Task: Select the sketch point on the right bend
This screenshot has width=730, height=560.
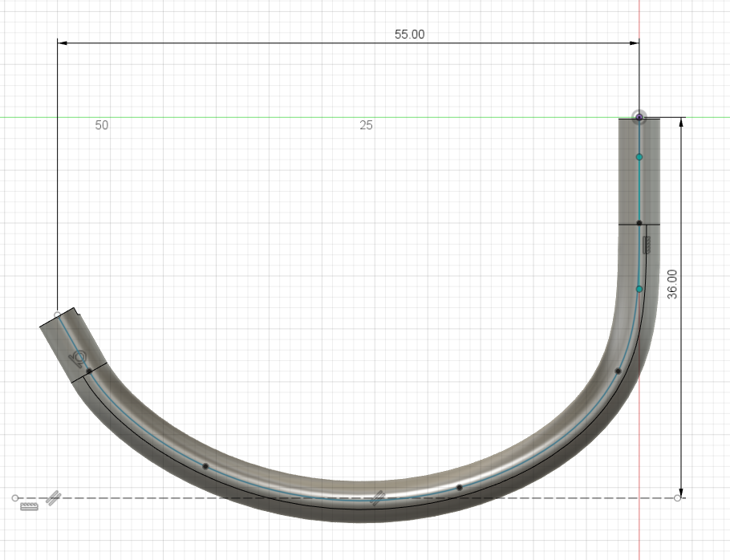Action: point(618,371)
